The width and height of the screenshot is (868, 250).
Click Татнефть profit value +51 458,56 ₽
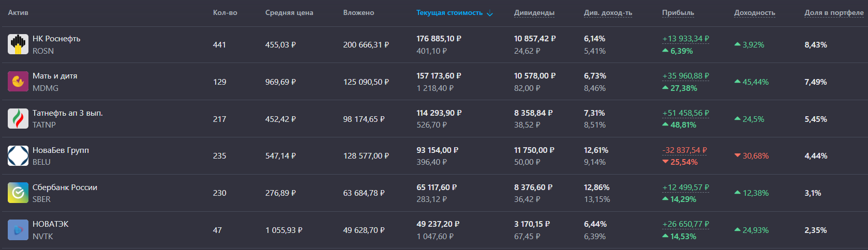tap(685, 113)
